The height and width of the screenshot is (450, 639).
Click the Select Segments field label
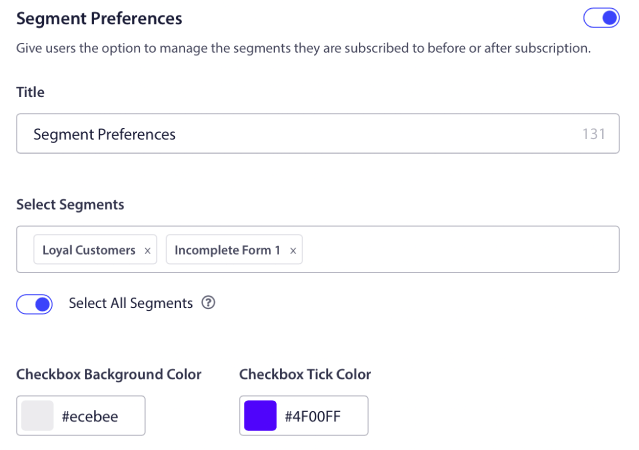[70, 204]
